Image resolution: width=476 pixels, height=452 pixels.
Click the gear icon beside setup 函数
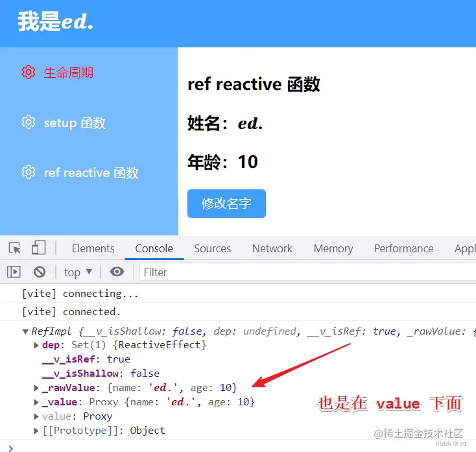point(29,123)
